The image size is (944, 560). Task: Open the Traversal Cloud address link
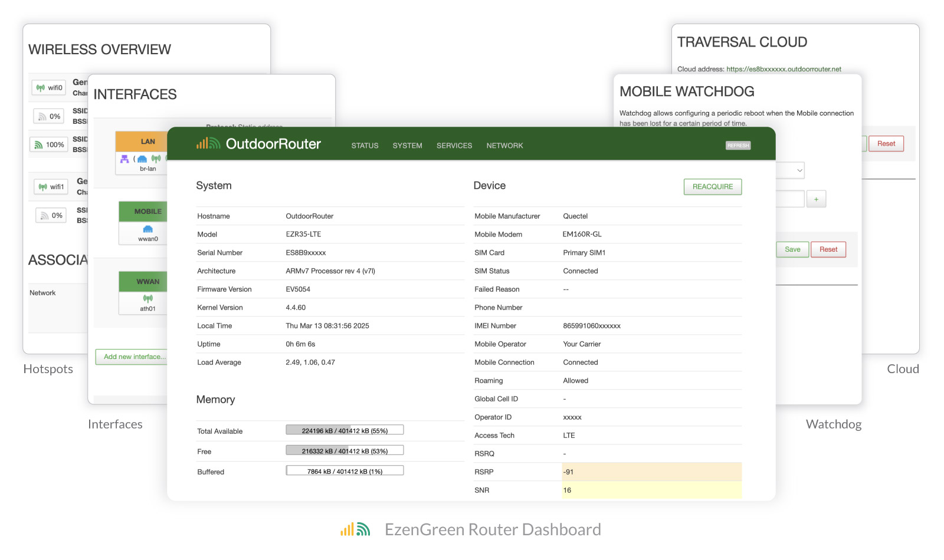coord(784,69)
